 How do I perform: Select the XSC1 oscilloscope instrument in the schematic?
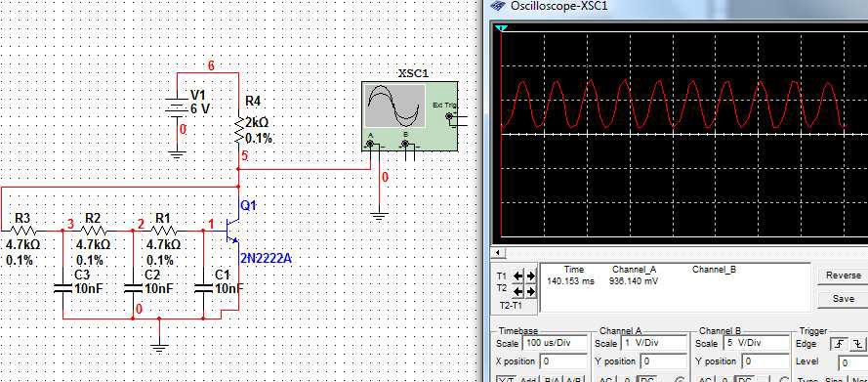(x=410, y=116)
